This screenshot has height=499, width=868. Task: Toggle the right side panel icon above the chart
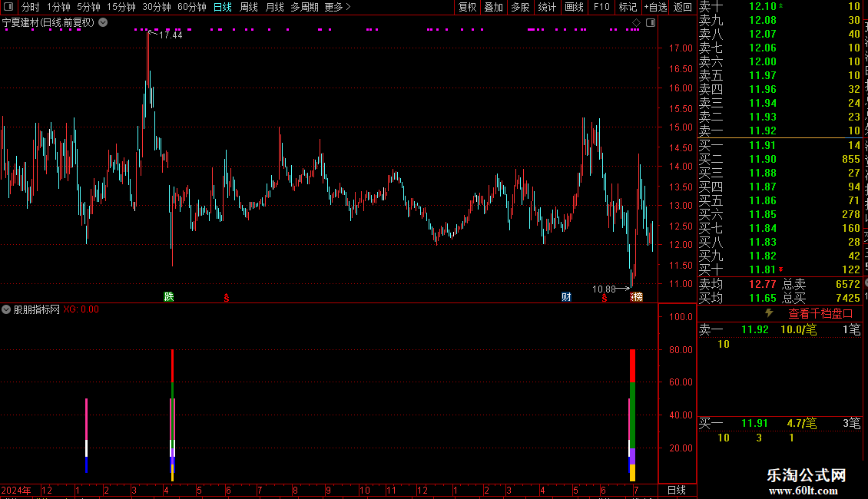[651, 23]
